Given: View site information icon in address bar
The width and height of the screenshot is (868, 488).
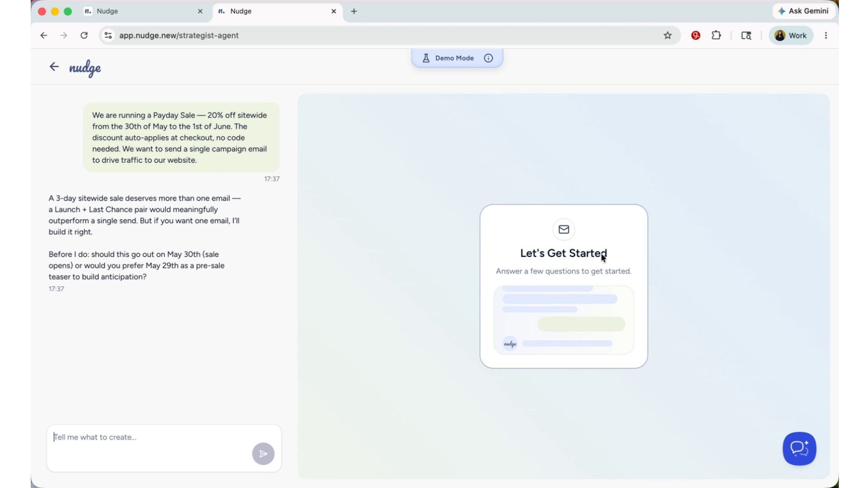Looking at the screenshot, I should [108, 35].
